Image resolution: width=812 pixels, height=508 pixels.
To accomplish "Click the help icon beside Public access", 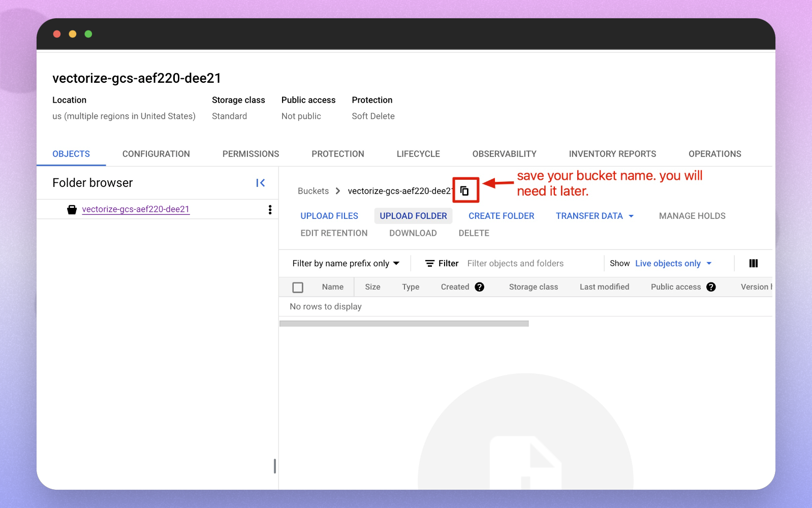I will [711, 287].
